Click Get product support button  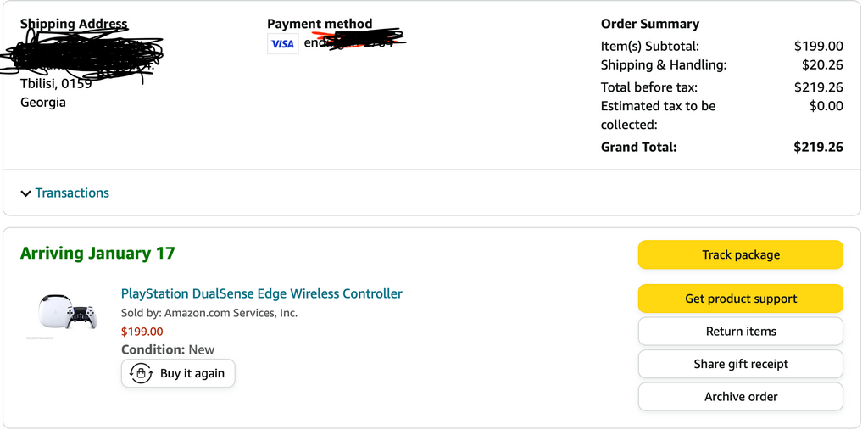coord(740,299)
